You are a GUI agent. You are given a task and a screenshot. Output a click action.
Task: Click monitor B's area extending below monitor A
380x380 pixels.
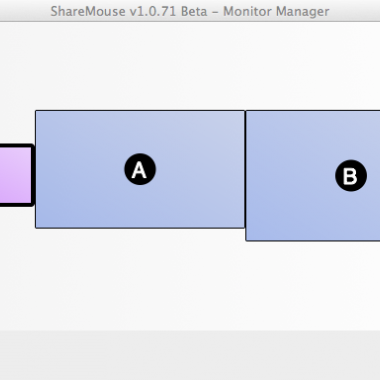click(x=313, y=235)
